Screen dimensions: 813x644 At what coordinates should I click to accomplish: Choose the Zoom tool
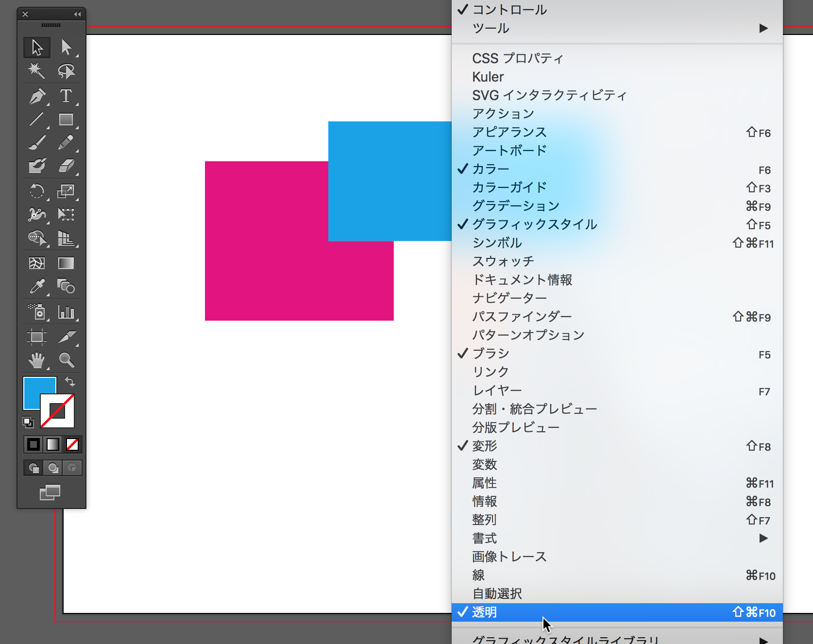click(x=66, y=360)
